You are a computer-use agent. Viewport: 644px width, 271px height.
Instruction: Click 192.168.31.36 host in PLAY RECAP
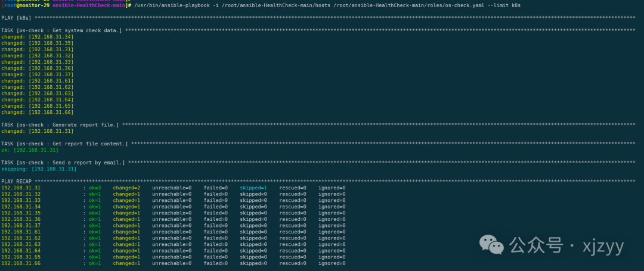click(x=21, y=219)
